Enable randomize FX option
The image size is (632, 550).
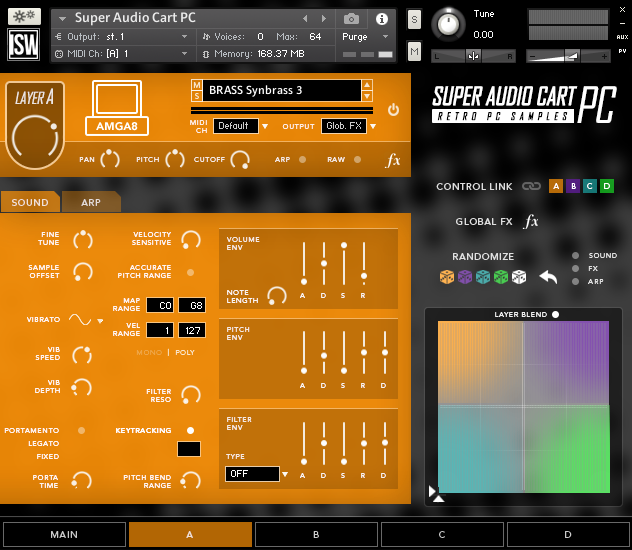pyautogui.click(x=576, y=268)
